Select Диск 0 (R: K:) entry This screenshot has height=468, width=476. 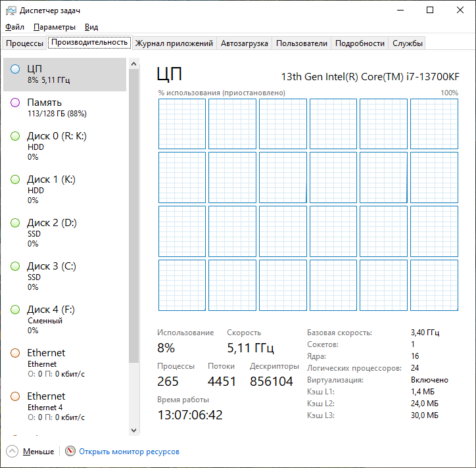(64, 147)
